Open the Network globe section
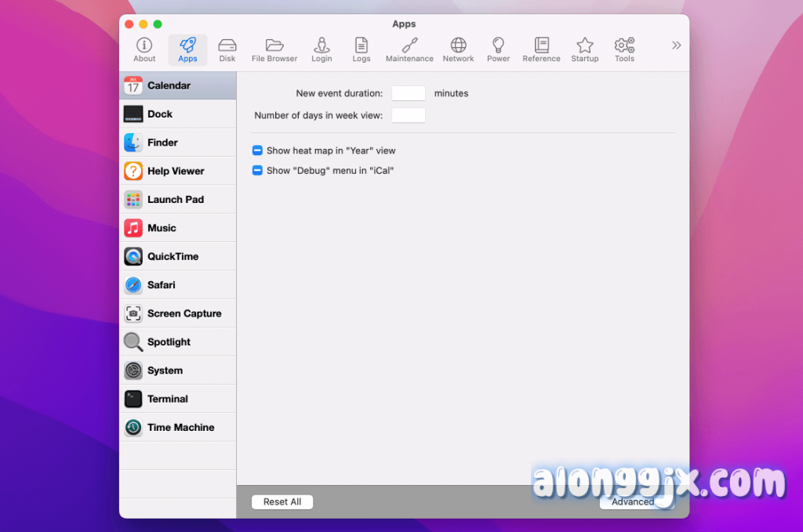The height and width of the screenshot is (532, 803). pos(458,50)
